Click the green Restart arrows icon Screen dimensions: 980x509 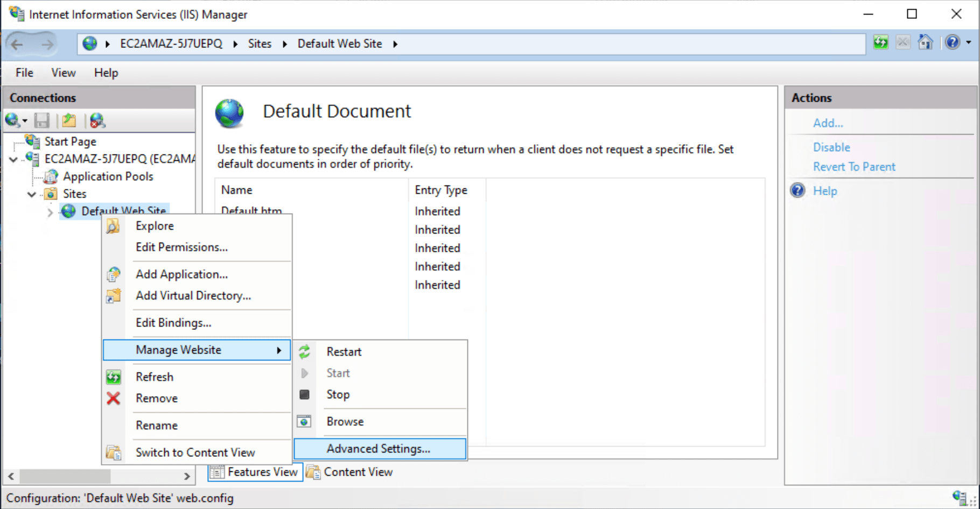point(304,352)
